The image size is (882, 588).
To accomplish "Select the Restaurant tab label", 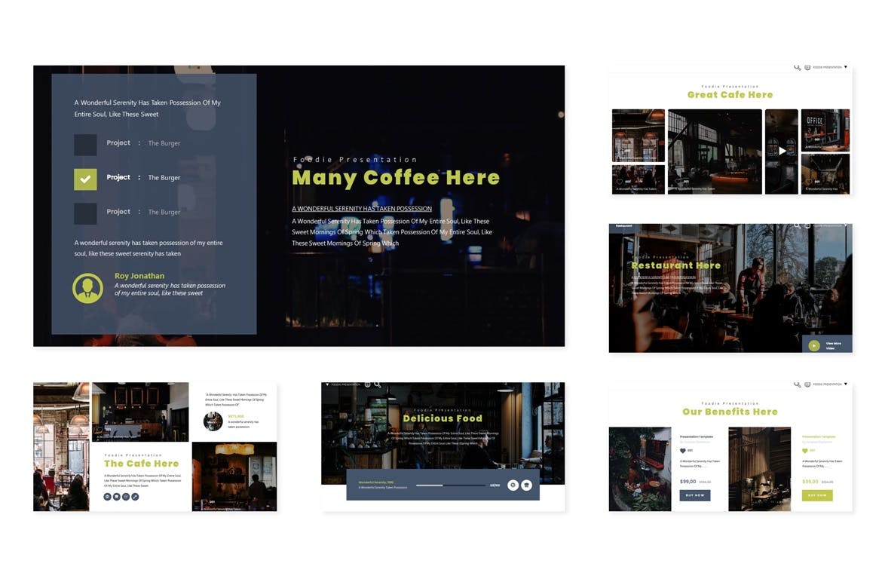I will 624,225.
